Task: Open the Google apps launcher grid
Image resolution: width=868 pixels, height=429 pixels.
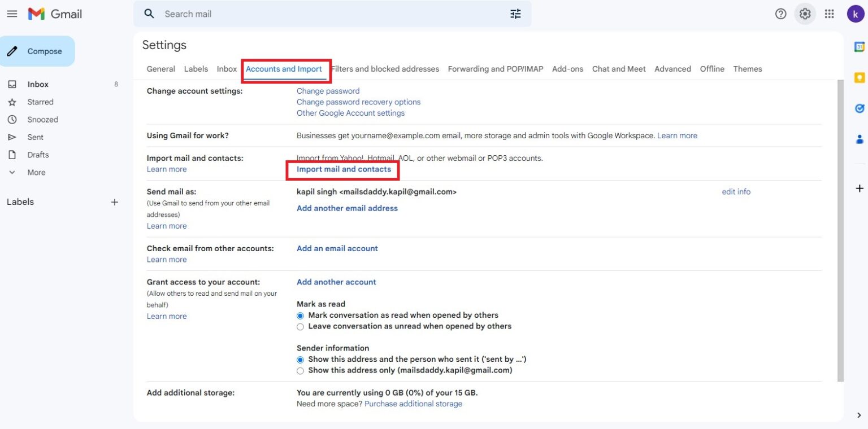Action: [830, 14]
